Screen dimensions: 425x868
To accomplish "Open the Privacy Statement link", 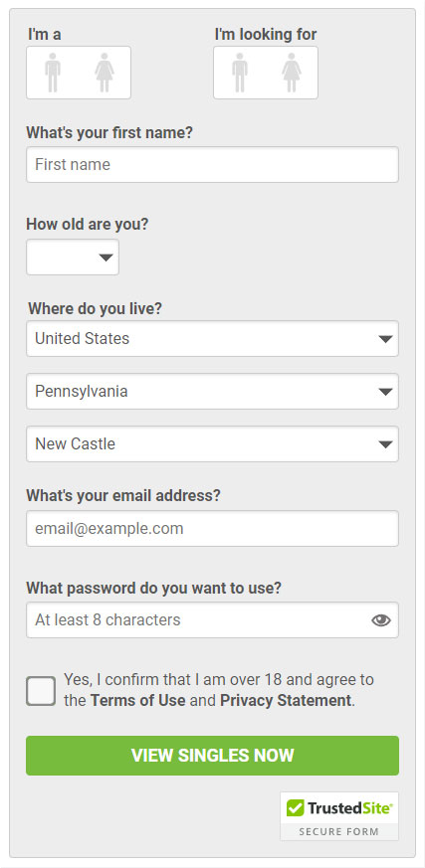I will pos(286,700).
